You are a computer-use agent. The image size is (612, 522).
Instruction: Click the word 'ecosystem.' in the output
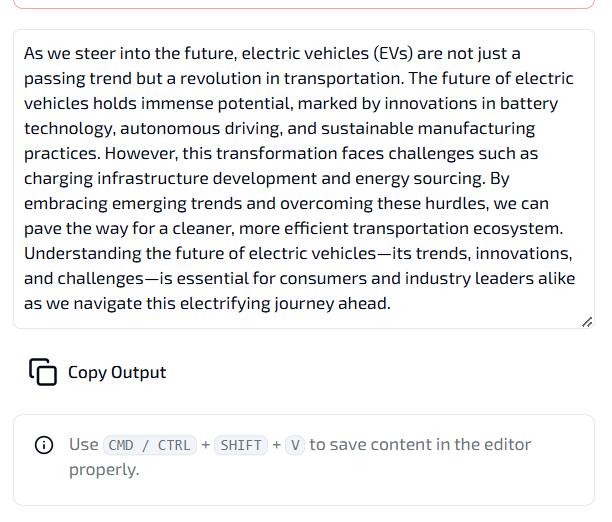tap(518, 228)
